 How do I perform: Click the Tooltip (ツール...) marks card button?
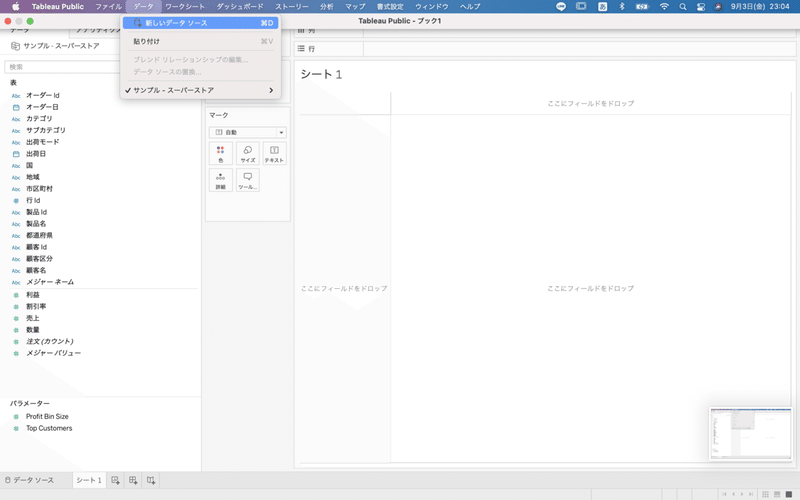247,180
